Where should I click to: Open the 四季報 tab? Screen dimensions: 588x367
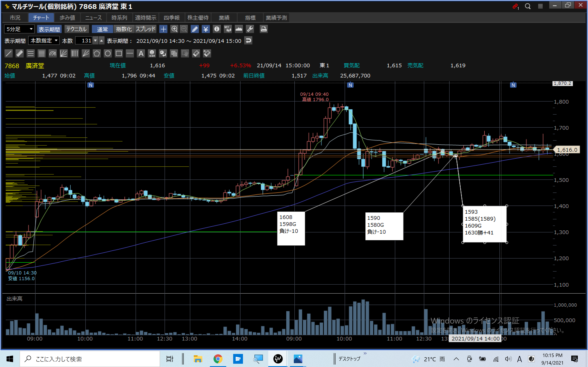[171, 18]
